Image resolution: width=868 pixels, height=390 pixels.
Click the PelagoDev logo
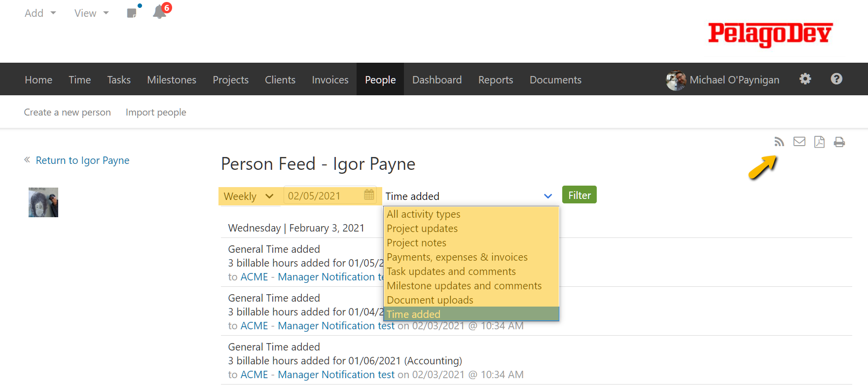click(x=770, y=34)
